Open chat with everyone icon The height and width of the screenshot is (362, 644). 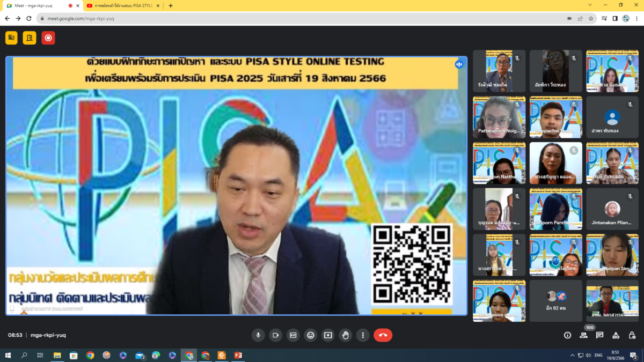(x=599, y=335)
